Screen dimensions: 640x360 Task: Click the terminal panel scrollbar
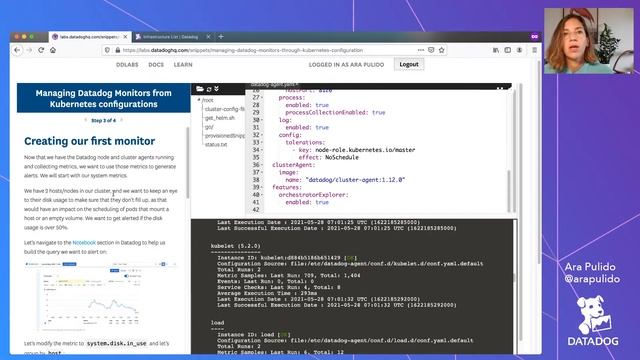pyautogui.click(x=515, y=278)
